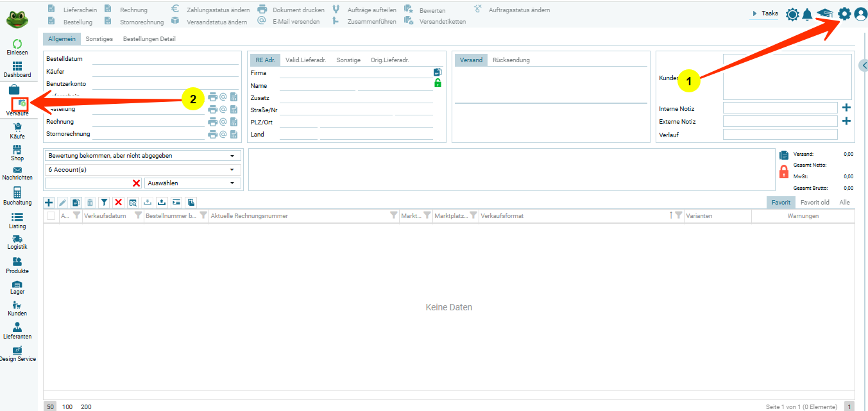Viewport: 868px width, 411px height.
Task: Switch grid view to Alle
Action: click(844, 202)
